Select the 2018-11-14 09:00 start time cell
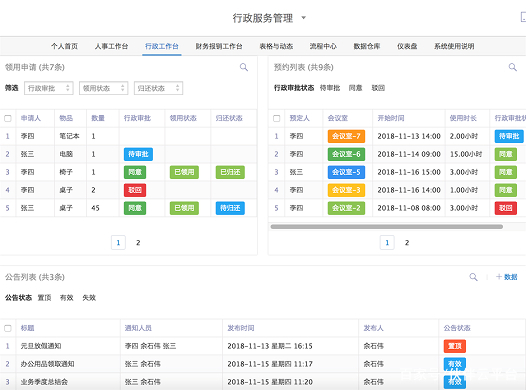 [x=409, y=154]
